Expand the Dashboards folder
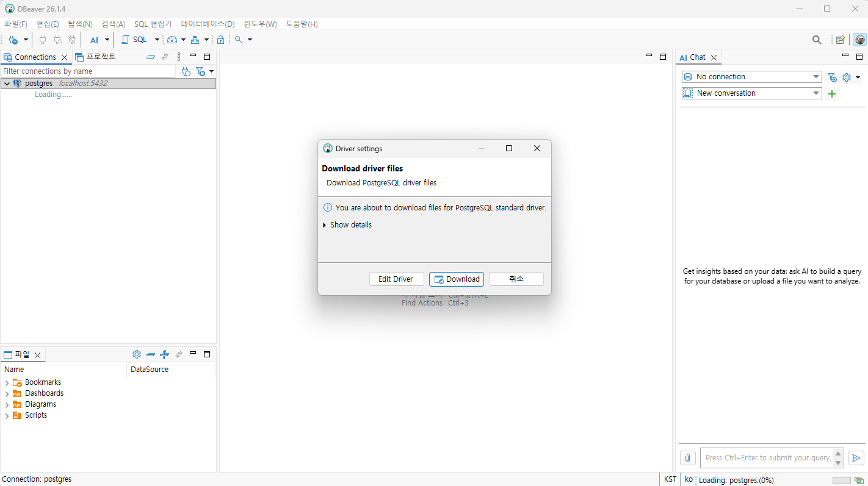The height and width of the screenshot is (486, 868). (7, 394)
